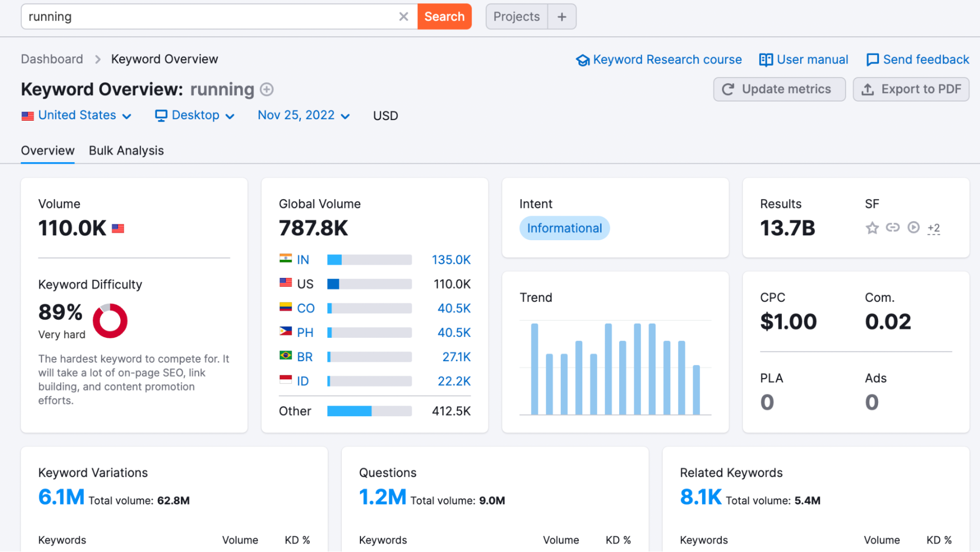The image size is (980, 552).
Task: Click the US flag next to 110.0K volume
Action: 118,228
